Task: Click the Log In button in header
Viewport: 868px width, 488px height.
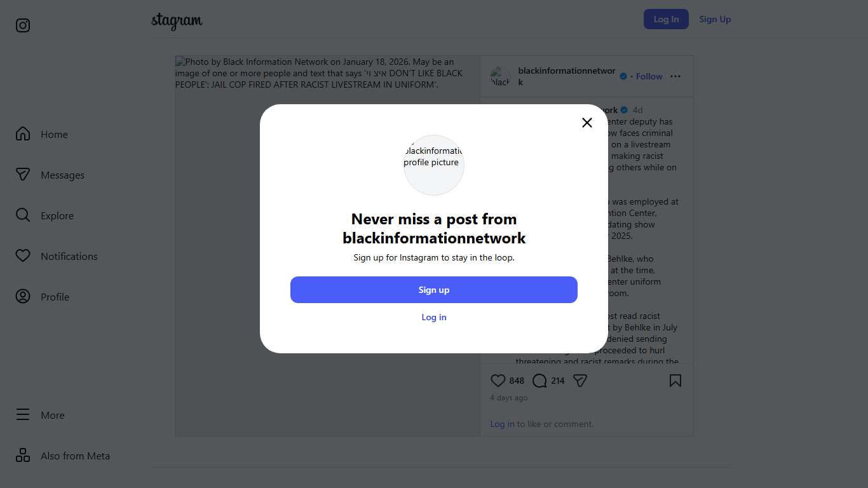Action: point(666,19)
